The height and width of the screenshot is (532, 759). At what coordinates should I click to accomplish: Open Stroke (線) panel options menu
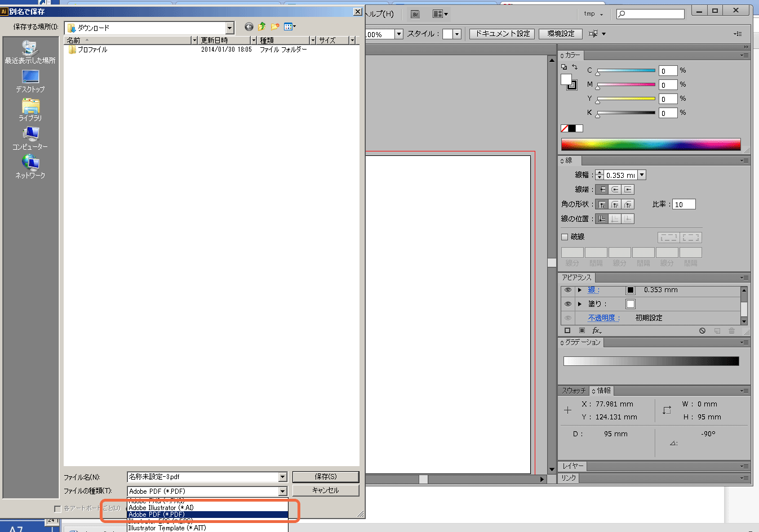[744, 160]
